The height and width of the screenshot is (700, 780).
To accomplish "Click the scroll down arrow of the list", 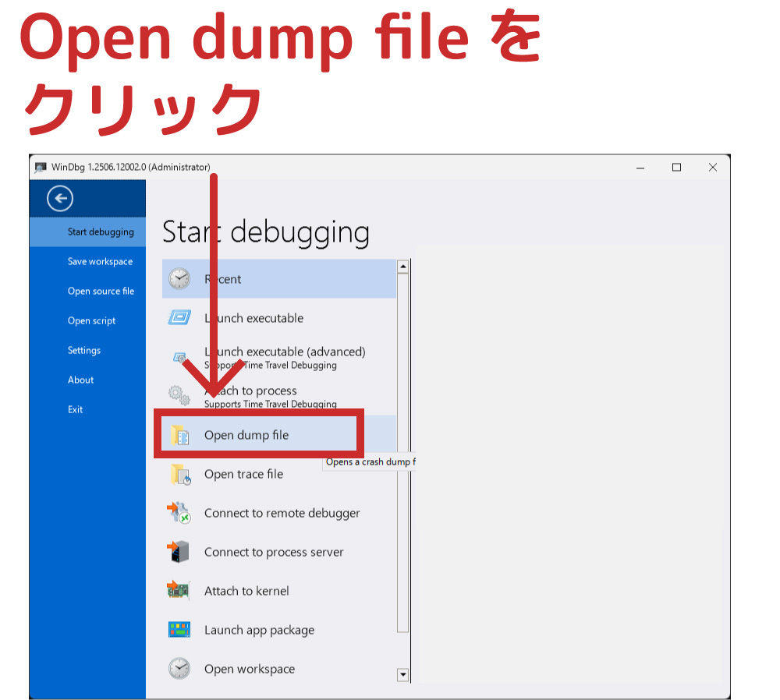I will (x=402, y=674).
